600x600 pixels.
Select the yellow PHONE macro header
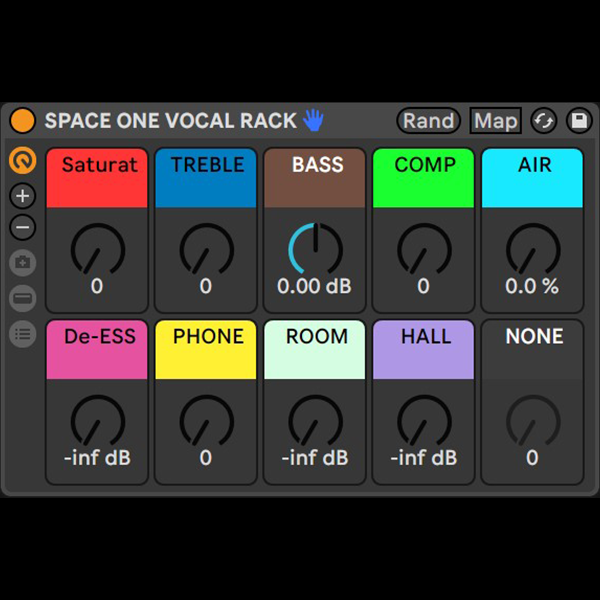point(206,350)
